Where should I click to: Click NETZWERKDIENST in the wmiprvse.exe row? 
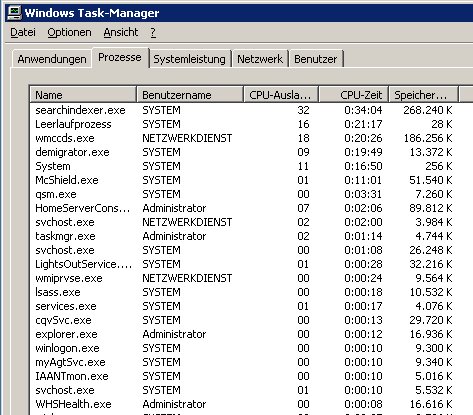[x=187, y=278]
